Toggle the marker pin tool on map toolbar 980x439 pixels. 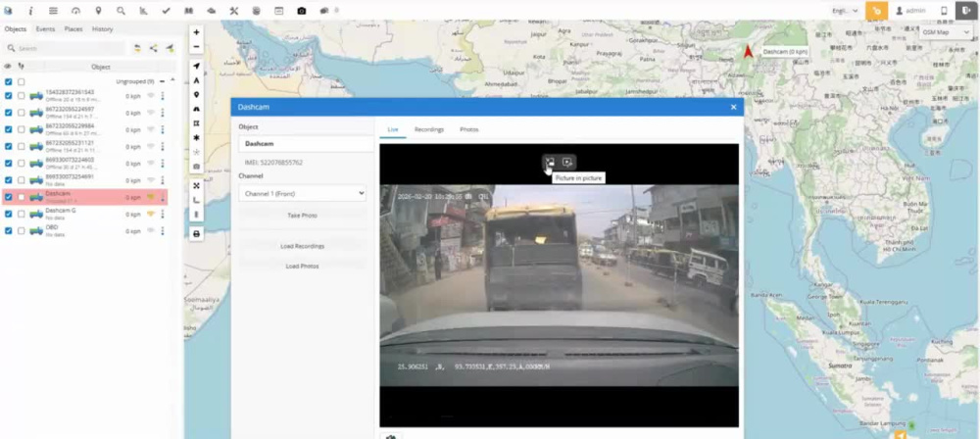tap(196, 95)
